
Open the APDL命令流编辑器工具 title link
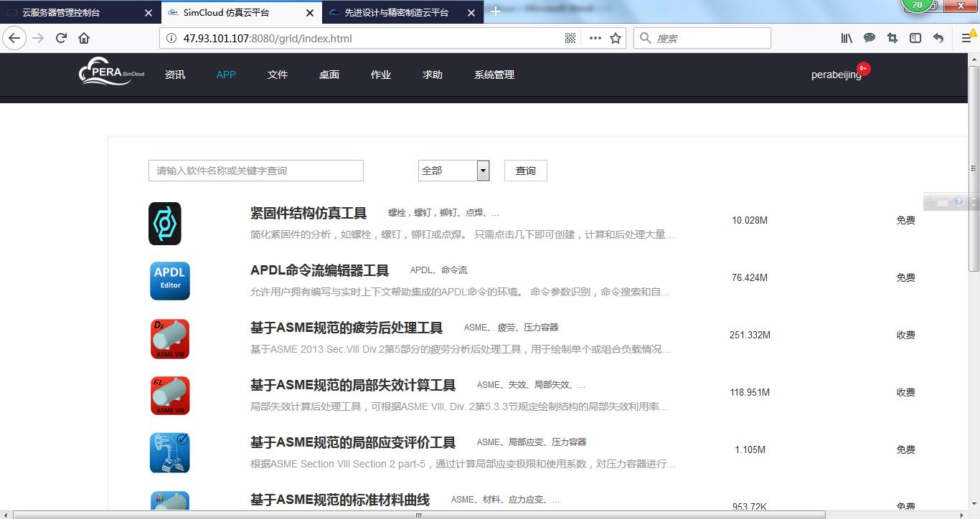pyautogui.click(x=319, y=270)
